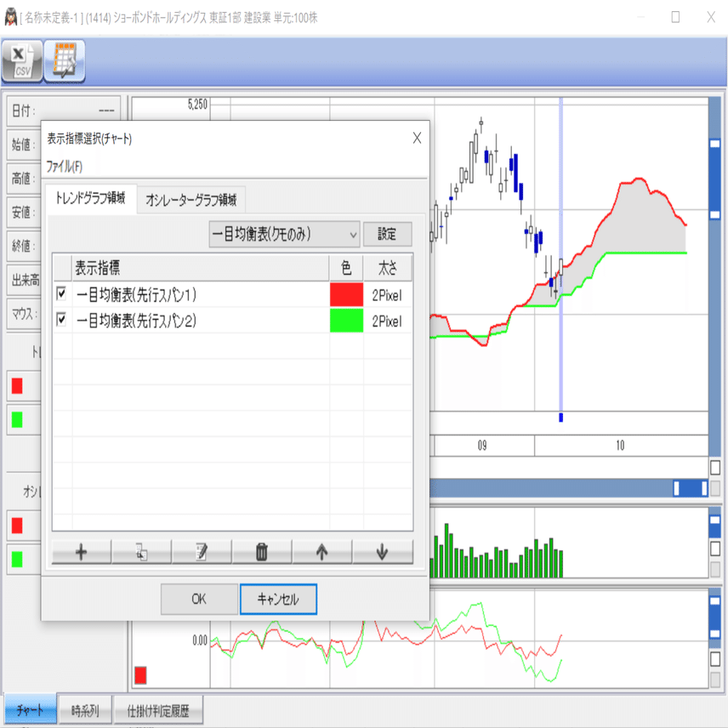Select the 一目均衡表(先行スパン1) row text
Image resolution: width=728 pixels, height=728 pixels.
(x=136, y=294)
